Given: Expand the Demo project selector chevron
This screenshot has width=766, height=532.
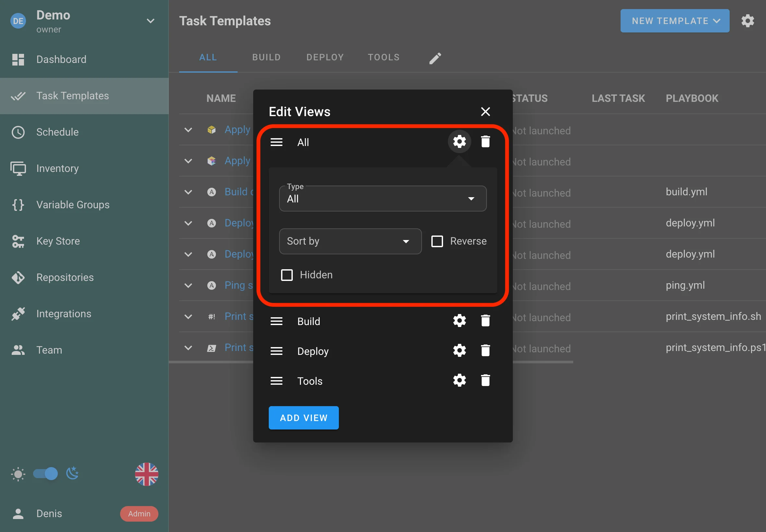Looking at the screenshot, I should [x=150, y=21].
